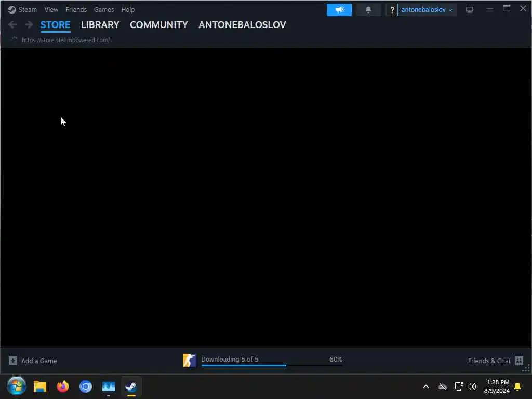Screen dimensions: 532x399
Task: Close the Steam window
Action: coord(523,8)
